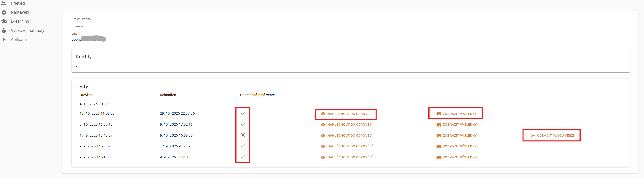Click the red cross on the 17. 9. 2025 test
Image resolution: width=644 pixels, height=177 pixels.
coord(243,135)
